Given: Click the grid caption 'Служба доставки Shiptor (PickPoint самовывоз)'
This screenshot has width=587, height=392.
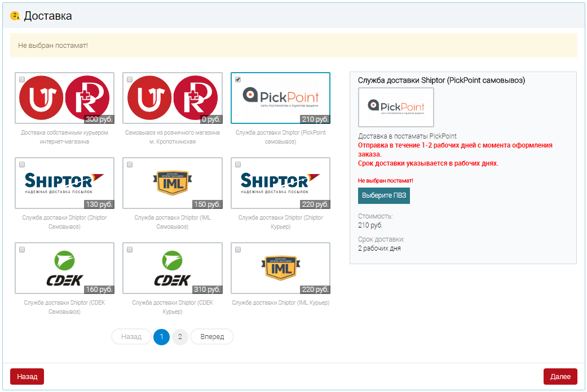Looking at the screenshot, I should coord(280,137).
